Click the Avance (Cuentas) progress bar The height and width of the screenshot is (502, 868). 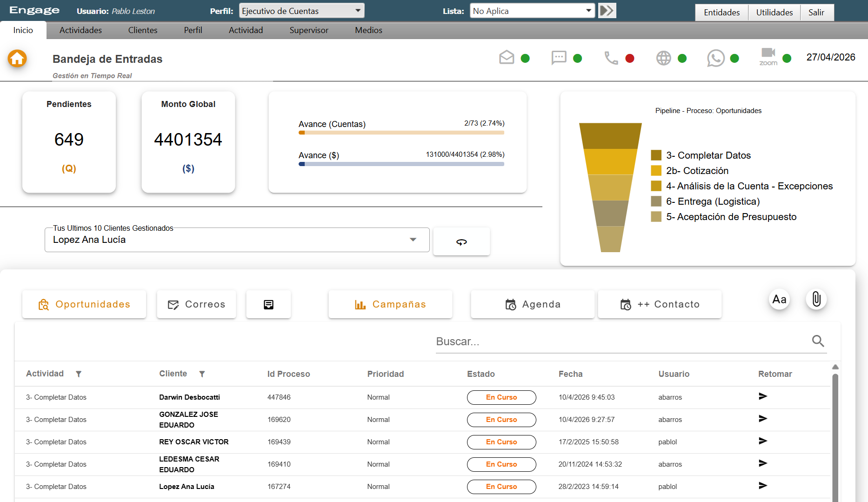(x=401, y=133)
